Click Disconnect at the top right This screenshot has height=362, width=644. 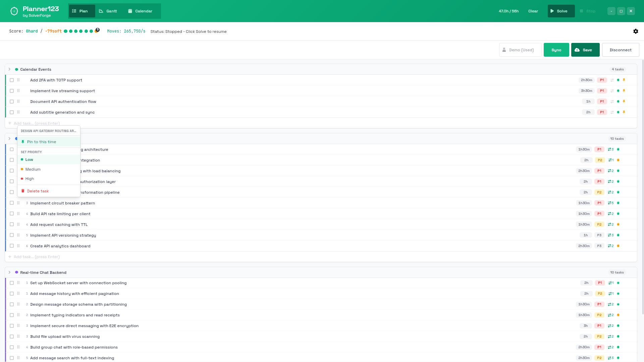click(620, 50)
